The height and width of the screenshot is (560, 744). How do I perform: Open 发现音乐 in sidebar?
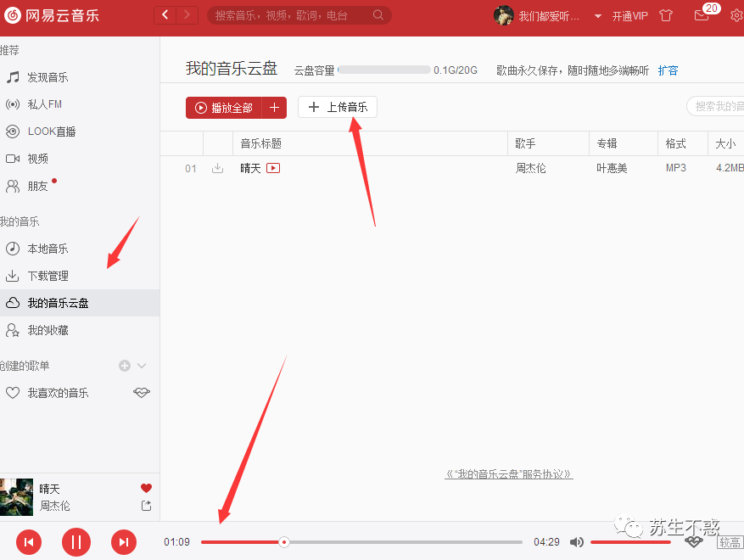click(48, 77)
